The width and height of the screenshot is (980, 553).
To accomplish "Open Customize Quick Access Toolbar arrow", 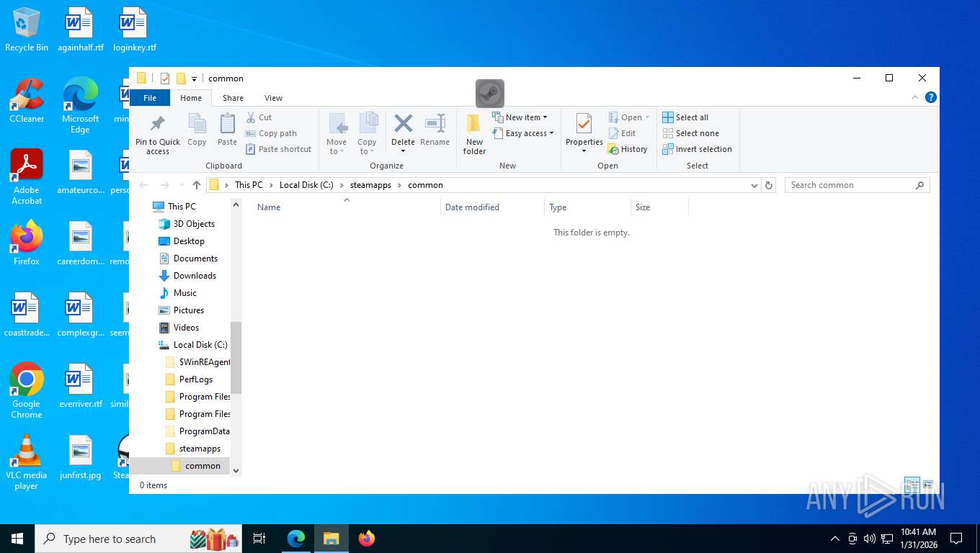I will pyautogui.click(x=194, y=78).
